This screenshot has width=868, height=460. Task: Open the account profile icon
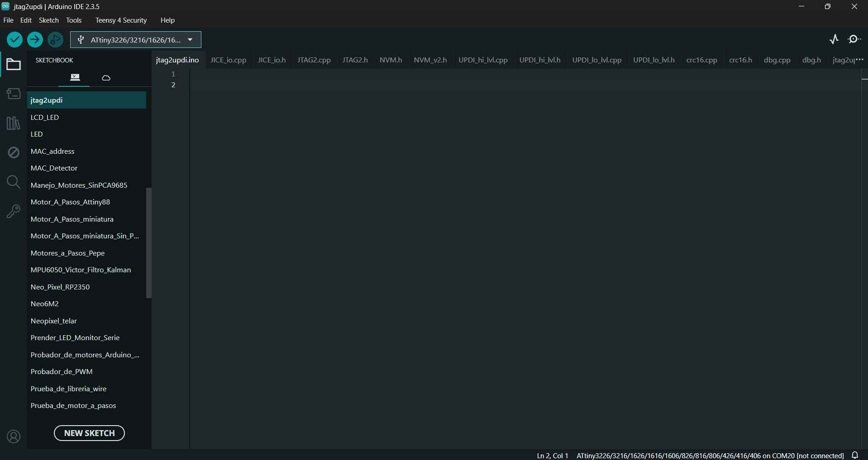[14, 436]
